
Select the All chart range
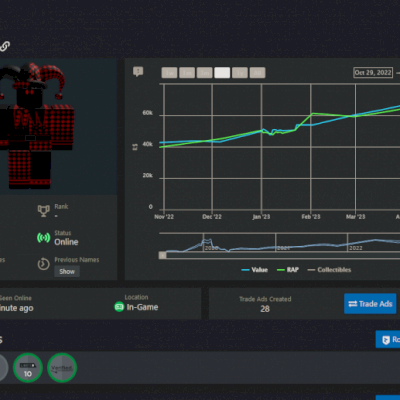pos(257,73)
